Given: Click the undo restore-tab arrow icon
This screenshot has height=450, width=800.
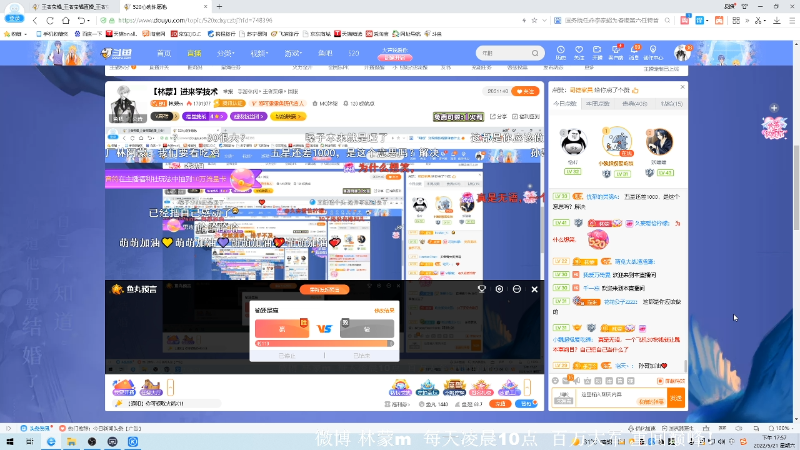Looking at the screenshot, I should coord(81,20).
